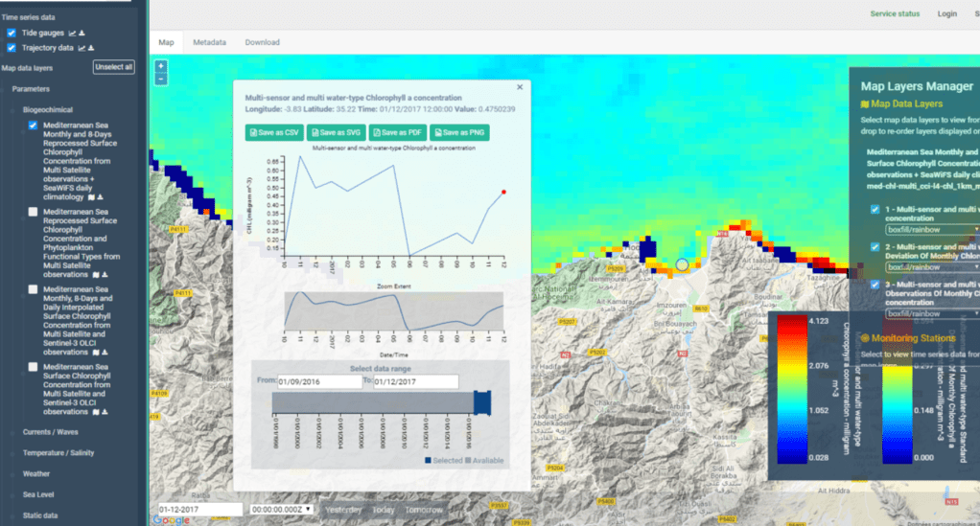Image resolution: width=980 pixels, height=526 pixels.
Task: Zoom out the map with minus button
Action: point(161,80)
